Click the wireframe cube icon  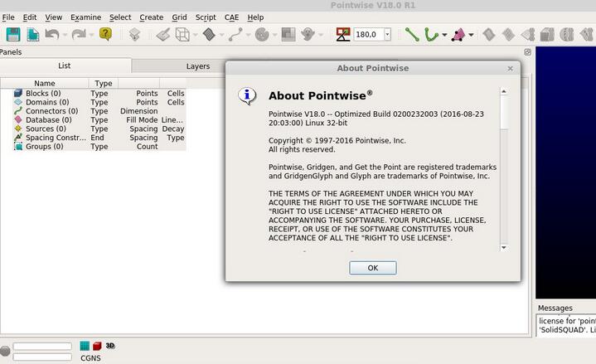pos(182,35)
